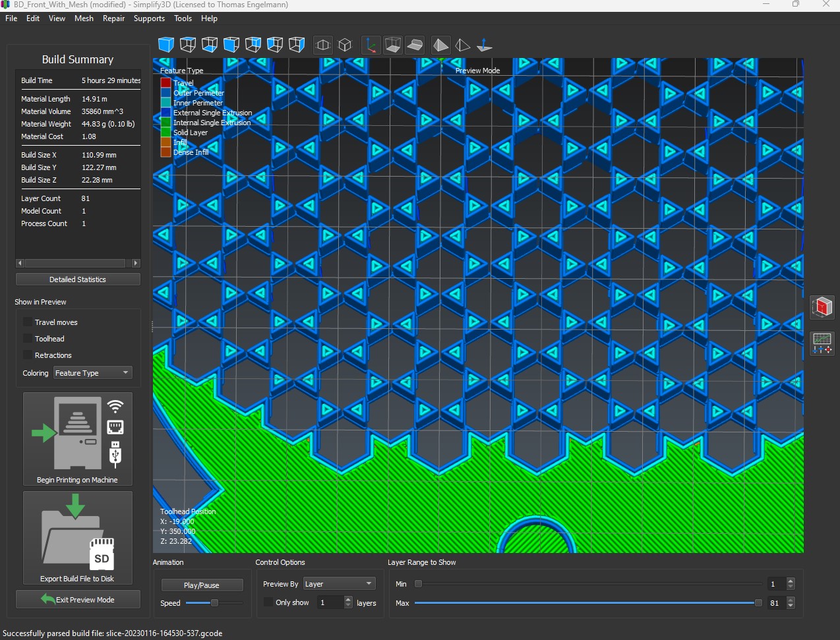Image resolution: width=840 pixels, height=640 pixels.
Task: Select the solid model rendering icon
Action: [441, 45]
